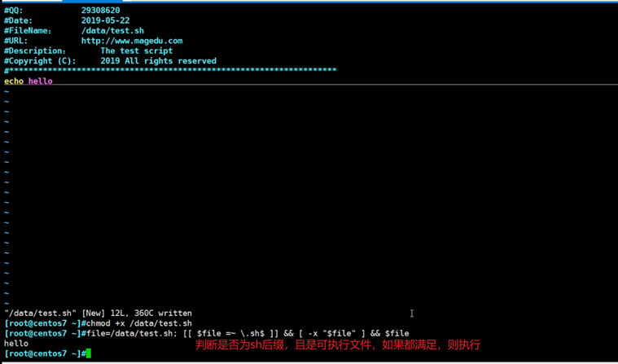
Task: Click the first tilde below echo hello
Action: pyautogui.click(x=7, y=92)
